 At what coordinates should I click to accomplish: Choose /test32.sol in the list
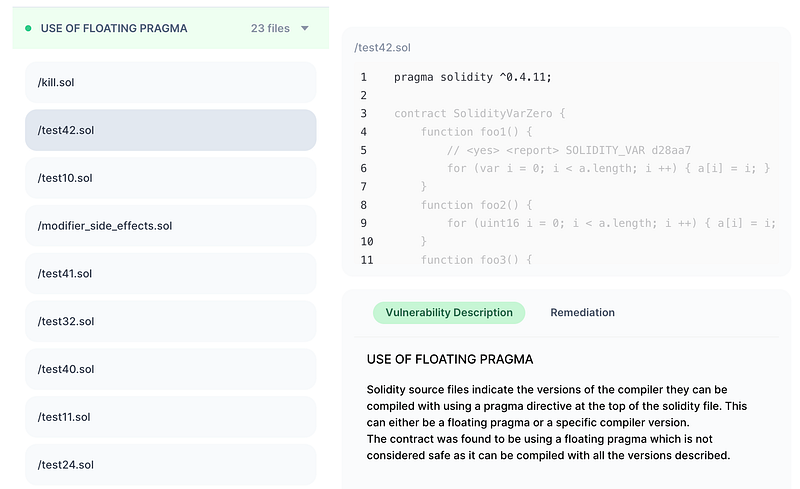pos(170,321)
